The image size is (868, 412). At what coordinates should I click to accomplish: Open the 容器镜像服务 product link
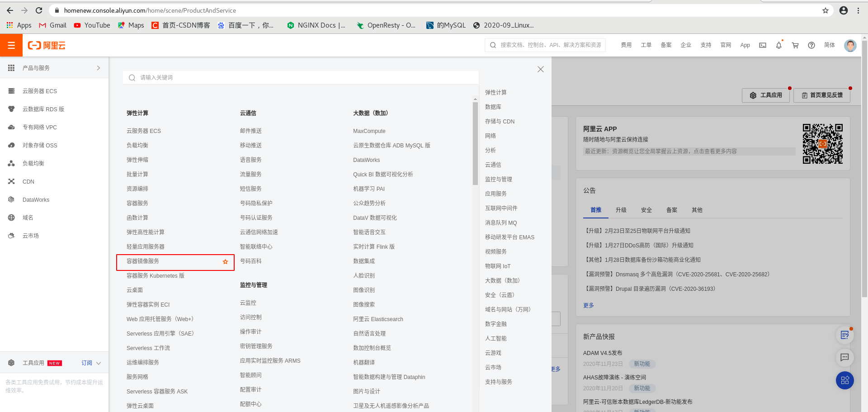(143, 261)
